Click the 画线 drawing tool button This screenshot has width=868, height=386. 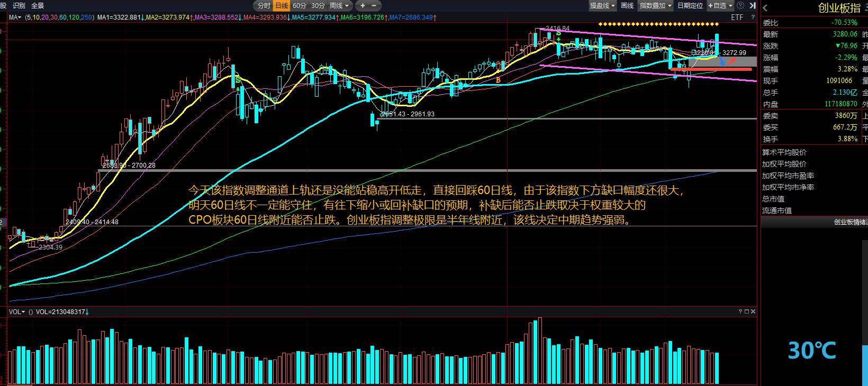[x=627, y=6]
